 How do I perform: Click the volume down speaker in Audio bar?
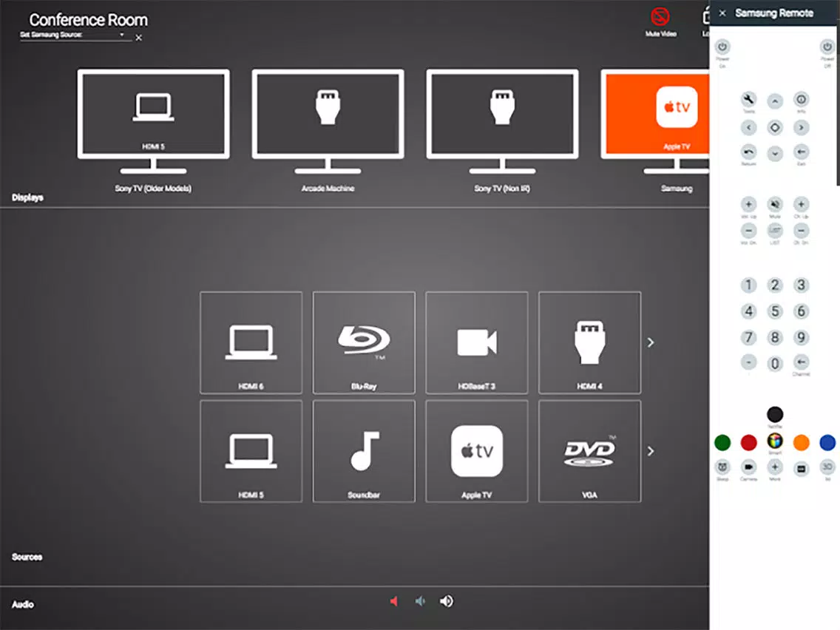[x=420, y=601]
